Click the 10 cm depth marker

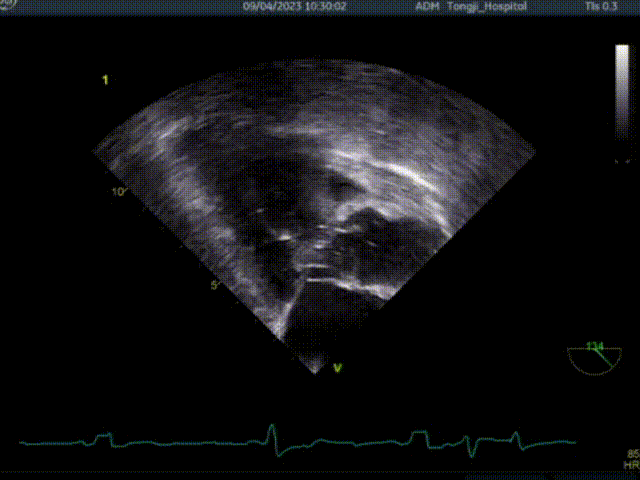tap(118, 192)
